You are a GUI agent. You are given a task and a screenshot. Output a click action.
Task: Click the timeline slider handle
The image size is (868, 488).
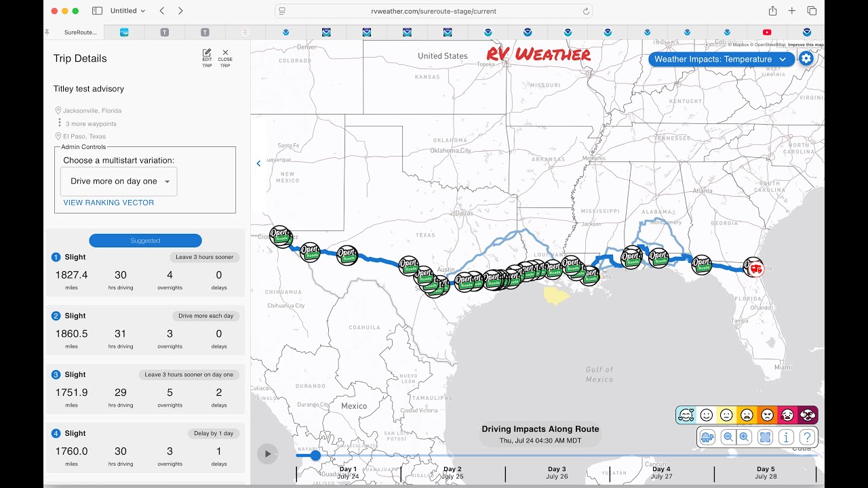pos(315,455)
